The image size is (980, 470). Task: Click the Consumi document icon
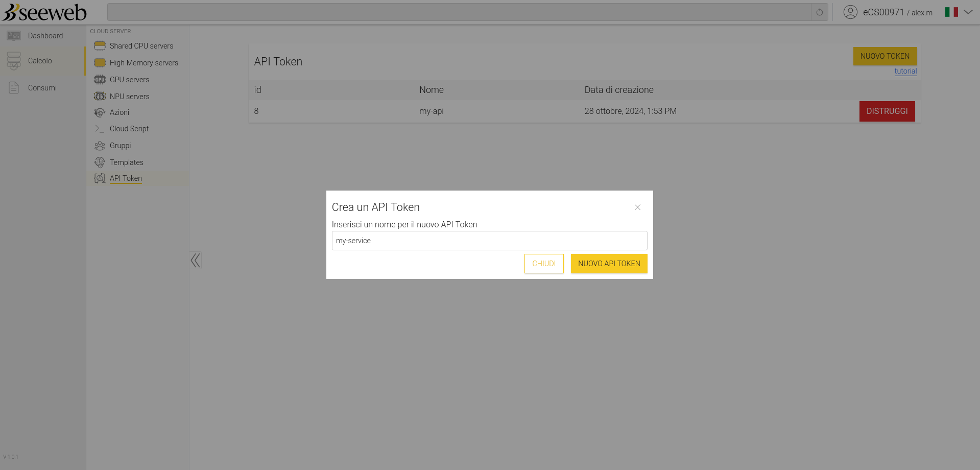(x=14, y=88)
